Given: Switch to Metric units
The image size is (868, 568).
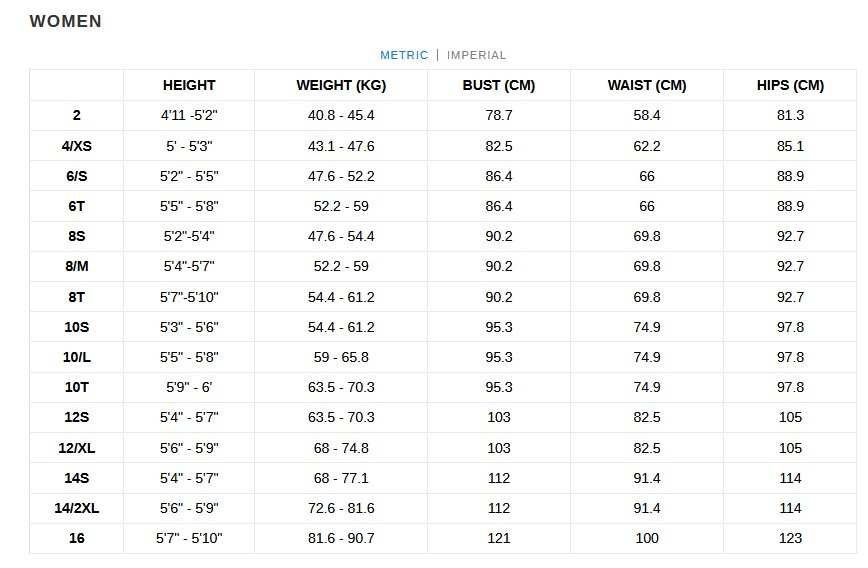Looking at the screenshot, I should [x=404, y=55].
